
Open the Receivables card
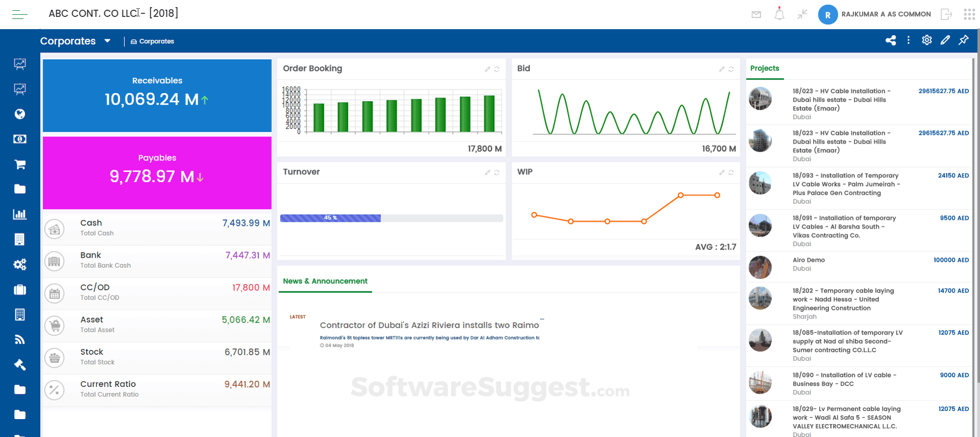[x=157, y=96]
